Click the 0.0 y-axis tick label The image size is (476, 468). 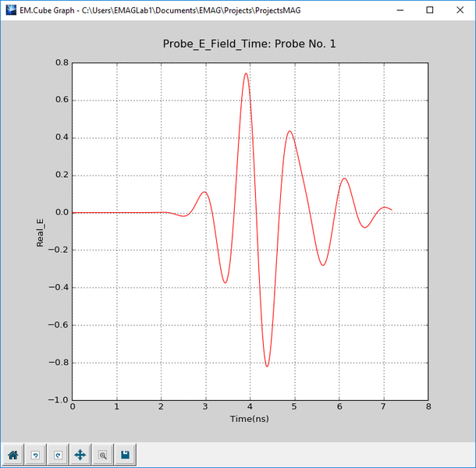pos(62,212)
